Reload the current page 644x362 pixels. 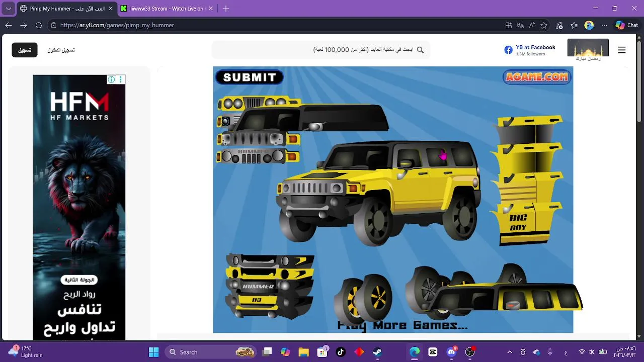(x=39, y=25)
